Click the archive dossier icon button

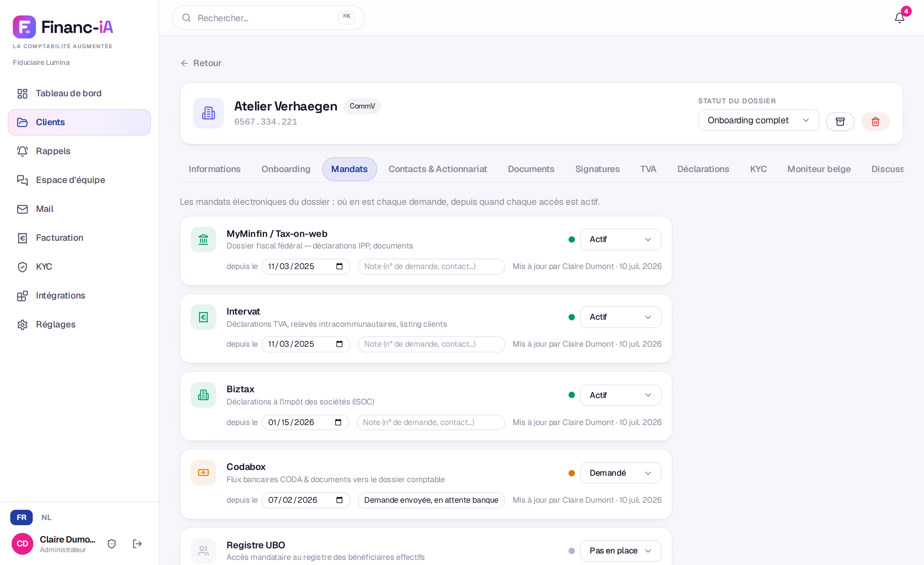click(x=840, y=122)
